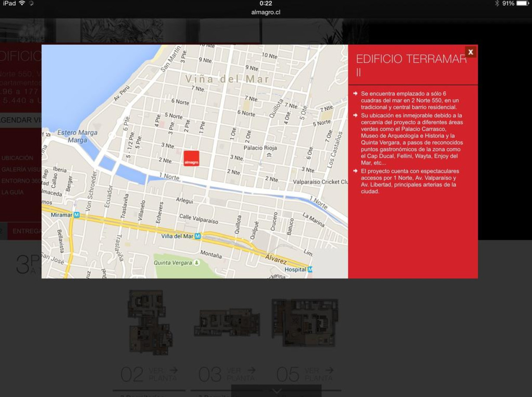Click the "Echevers" street label
The image size is (532, 397).
coord(161,213)
